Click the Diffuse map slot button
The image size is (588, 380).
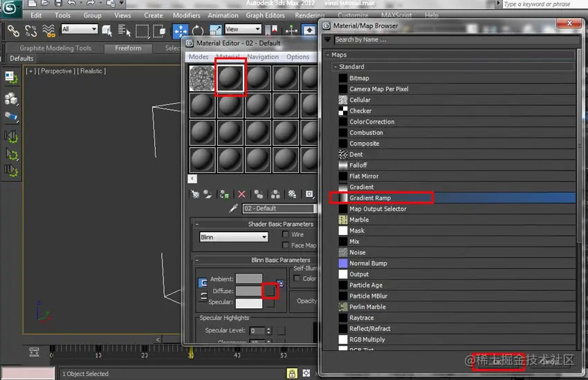(x=270, y=291)
